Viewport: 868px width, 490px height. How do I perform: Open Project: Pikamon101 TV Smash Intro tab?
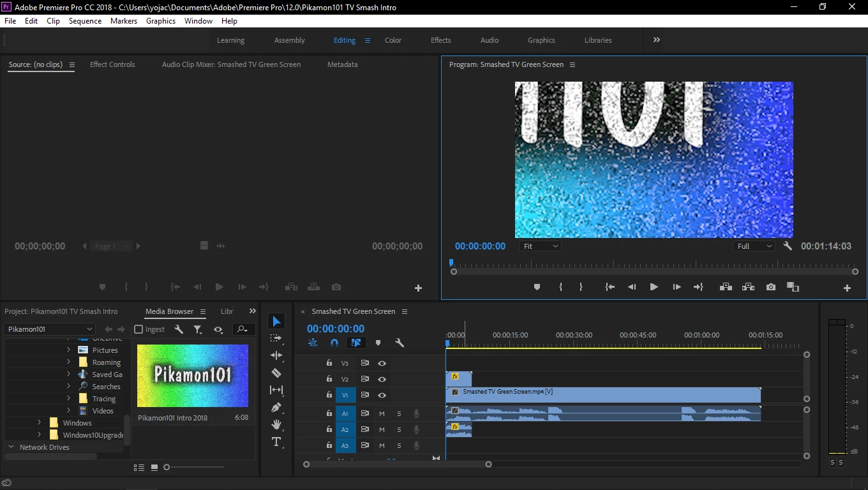[x=61, y=311]
